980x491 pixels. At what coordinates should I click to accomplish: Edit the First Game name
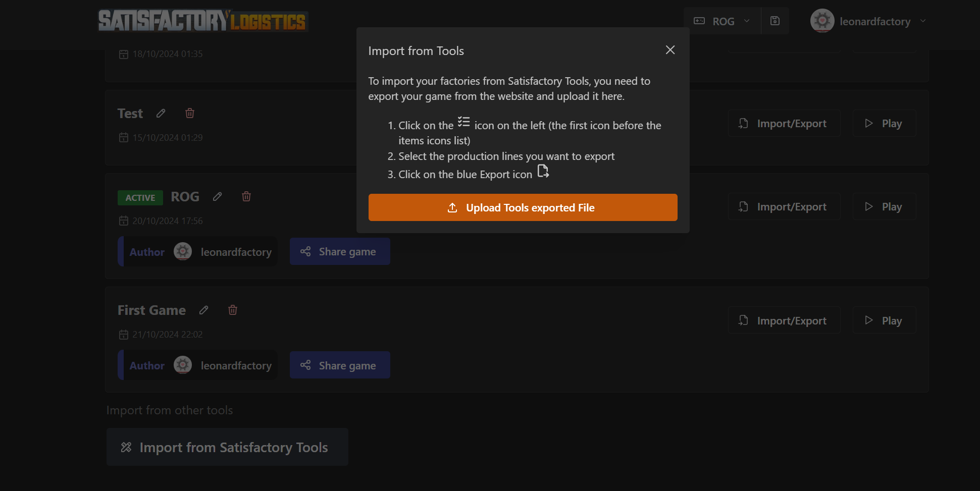click(x=204, y=310)
